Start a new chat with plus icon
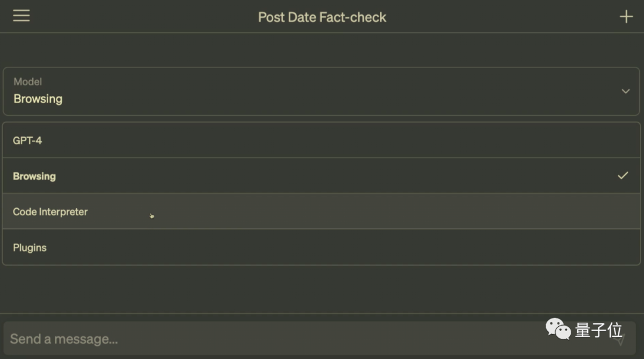This screenshot has height=359, width=644. pos(626,17)
